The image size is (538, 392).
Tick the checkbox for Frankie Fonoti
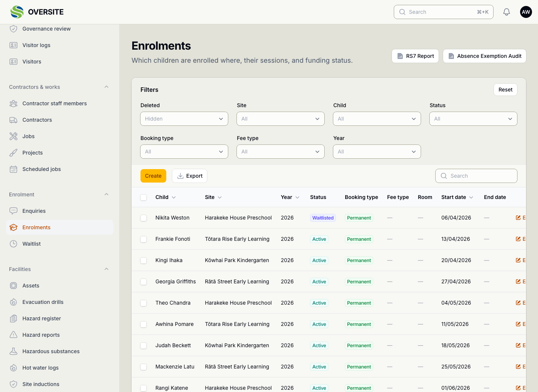[143, 239]
